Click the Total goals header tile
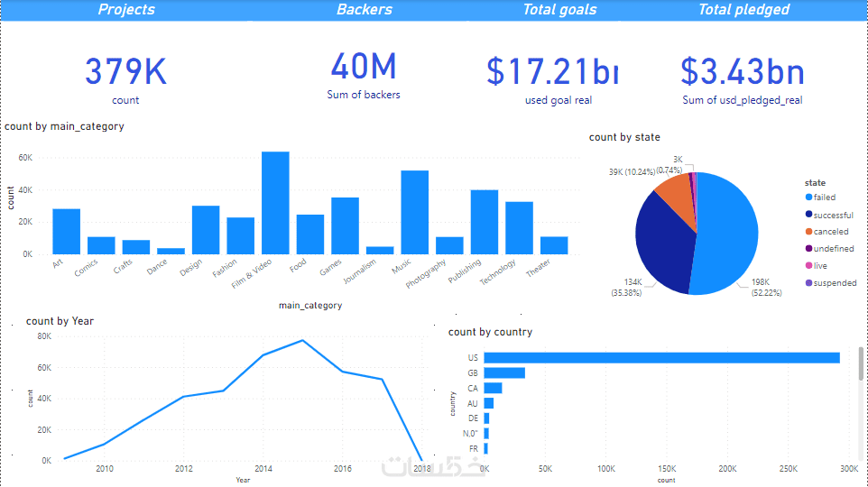This screenshot has height=487, width=868. click(x=559, y=9)
